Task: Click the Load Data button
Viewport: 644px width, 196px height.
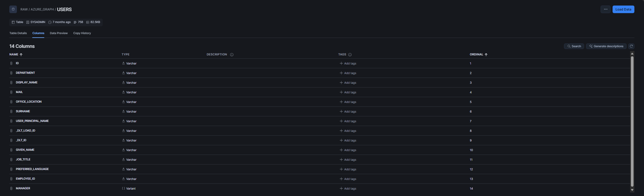Action: pos(623,9)
